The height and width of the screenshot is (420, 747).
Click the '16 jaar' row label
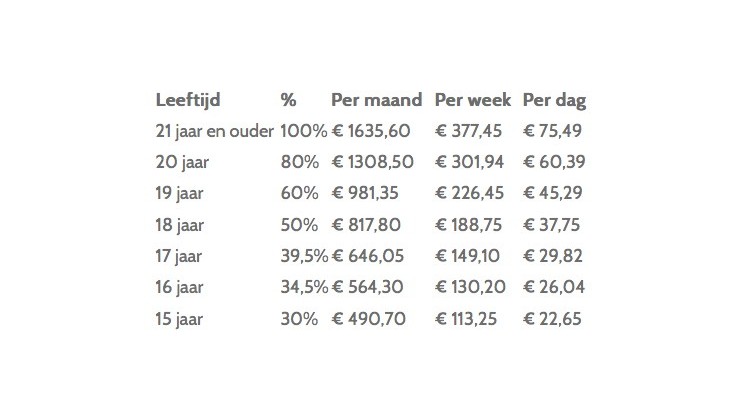(179, 288)
